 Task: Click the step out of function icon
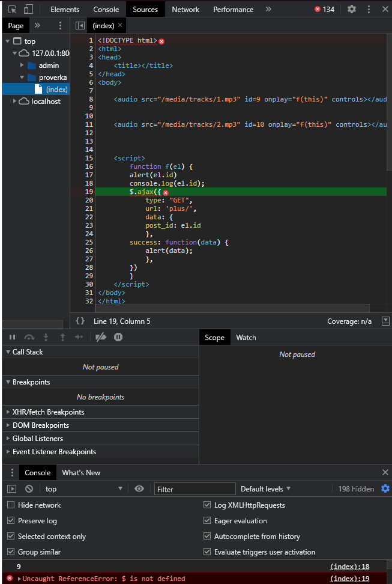(62, 337)
